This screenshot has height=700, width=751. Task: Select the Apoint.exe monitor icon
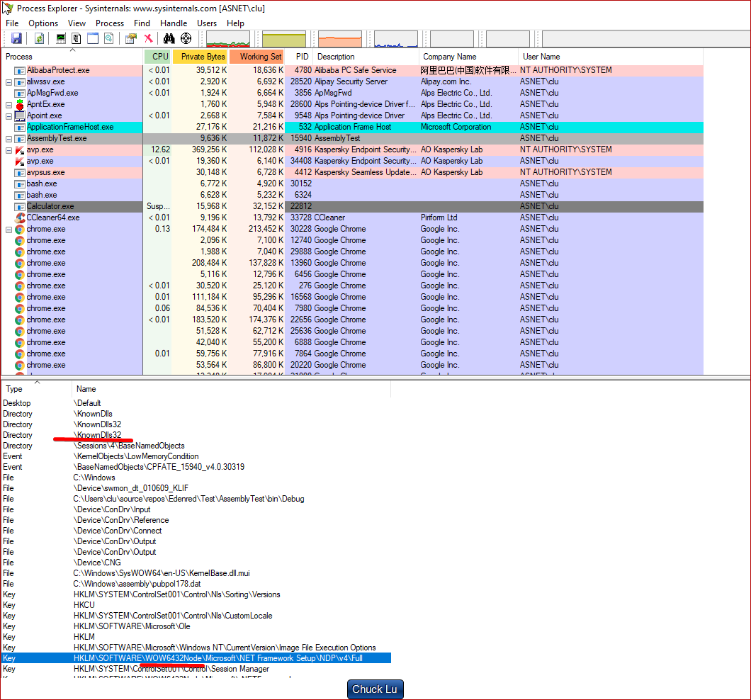click(20, 115)
